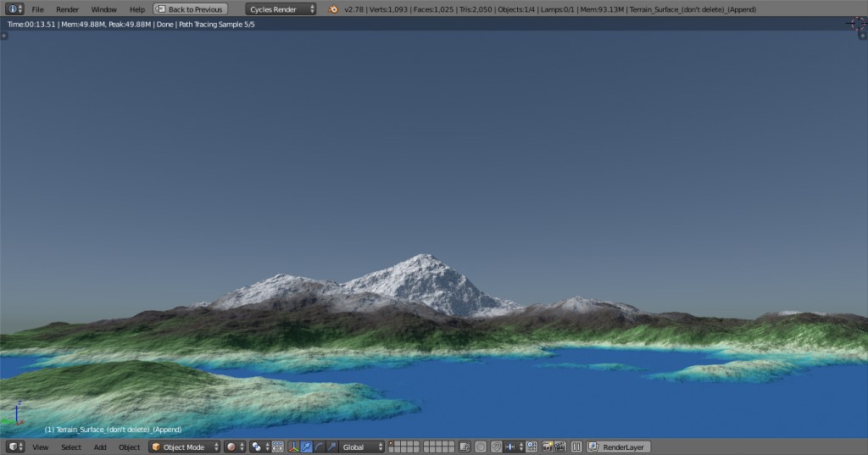Open the viewport shading sphere selector
Viewport: 868px width, 455px height.
pyautogui.click(x=234, y=447)
